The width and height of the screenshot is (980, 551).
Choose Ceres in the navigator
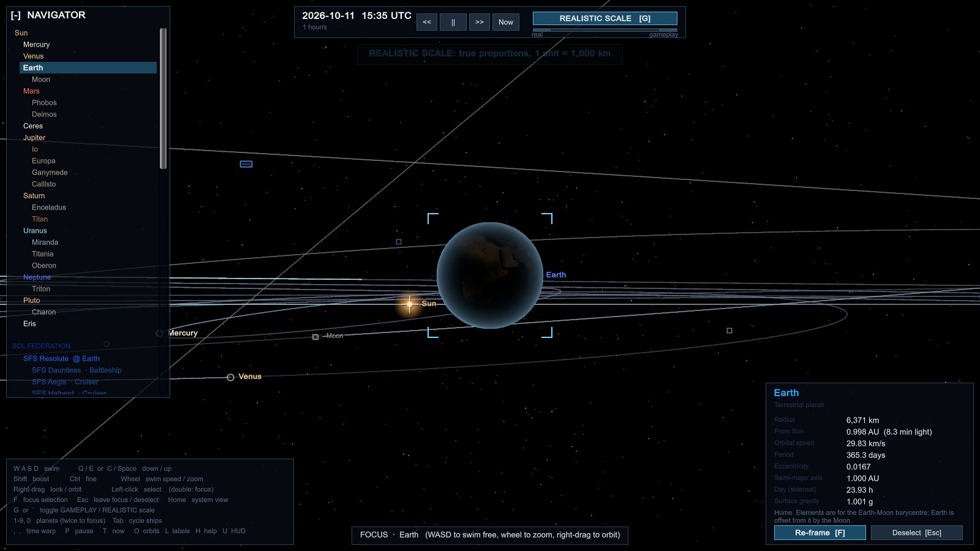[33, 126]
